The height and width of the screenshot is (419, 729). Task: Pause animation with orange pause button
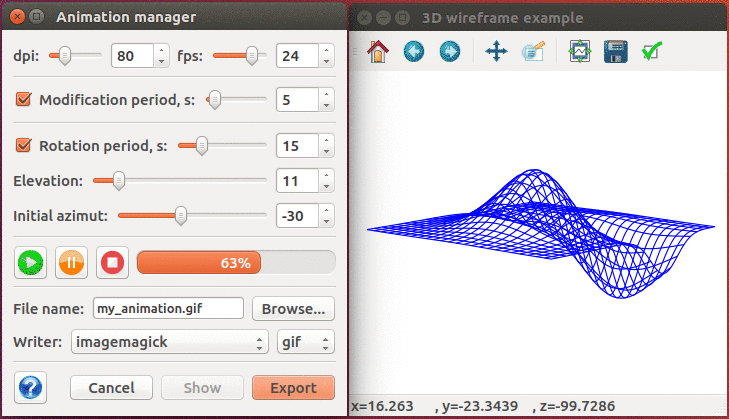tap(71, 263)
